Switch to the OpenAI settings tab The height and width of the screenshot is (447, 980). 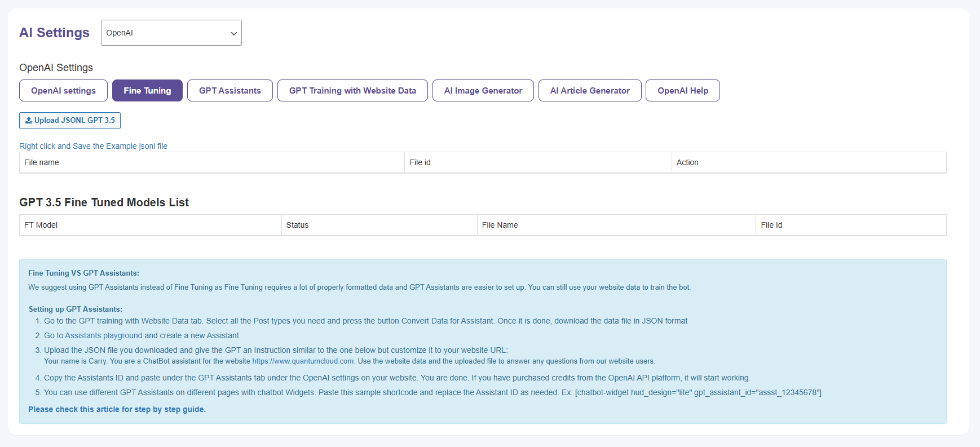pyautogui.click(x=63, y=90)
